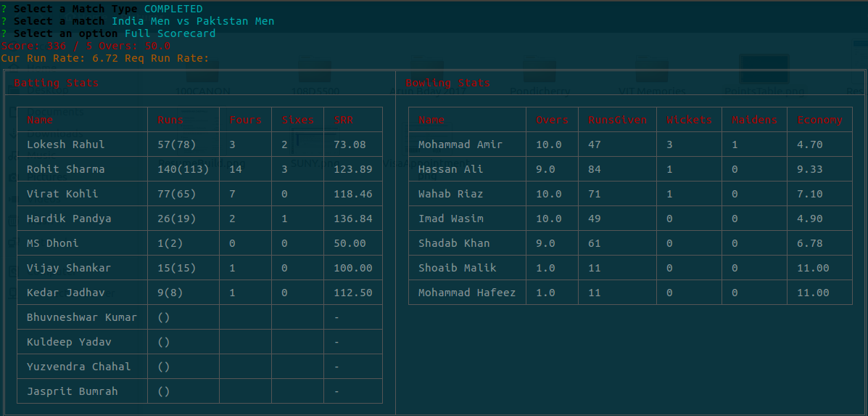Click the Sixes column header

tap(298, 120)
